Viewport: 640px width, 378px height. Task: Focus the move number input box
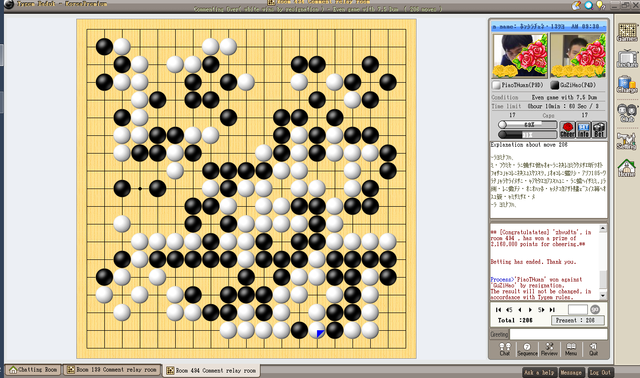(x=578, y=309)
